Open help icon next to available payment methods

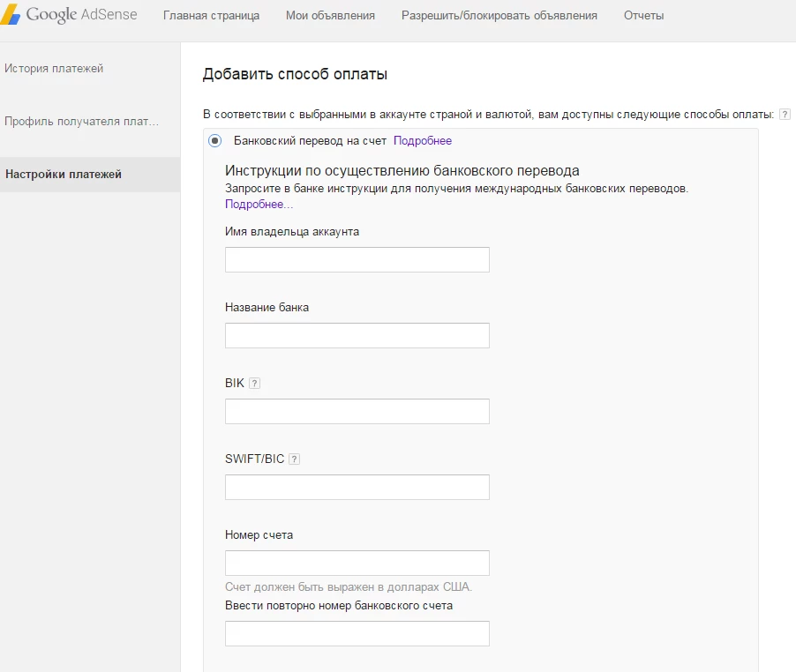pos(785,114)
